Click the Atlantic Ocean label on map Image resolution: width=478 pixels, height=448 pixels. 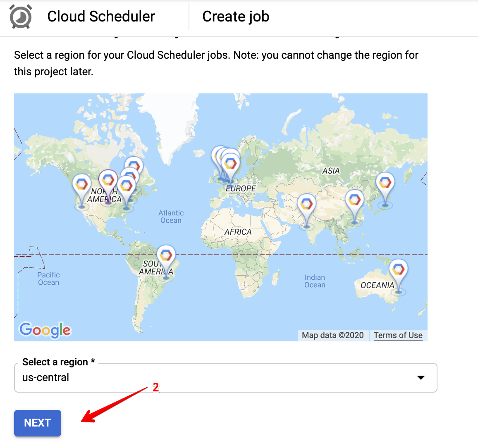click(171, 217)
